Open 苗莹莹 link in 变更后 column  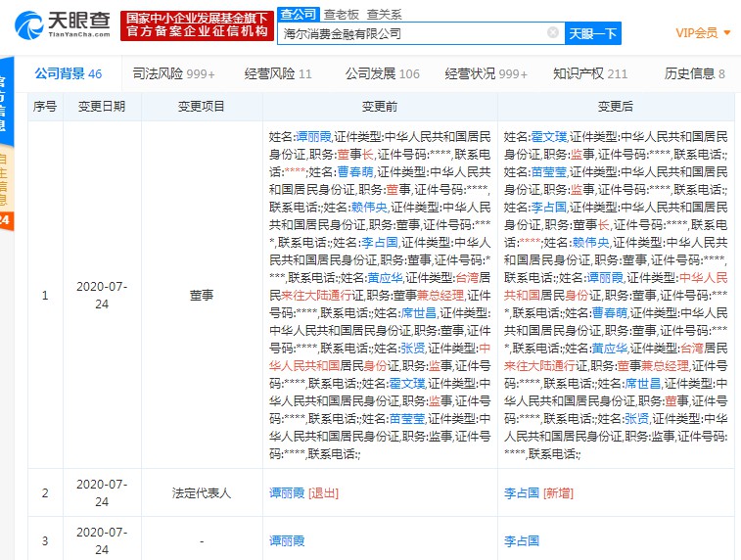point(549,172)
